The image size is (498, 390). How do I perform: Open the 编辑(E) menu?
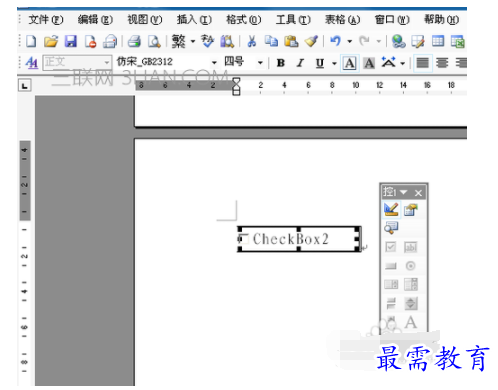(95, 20)
